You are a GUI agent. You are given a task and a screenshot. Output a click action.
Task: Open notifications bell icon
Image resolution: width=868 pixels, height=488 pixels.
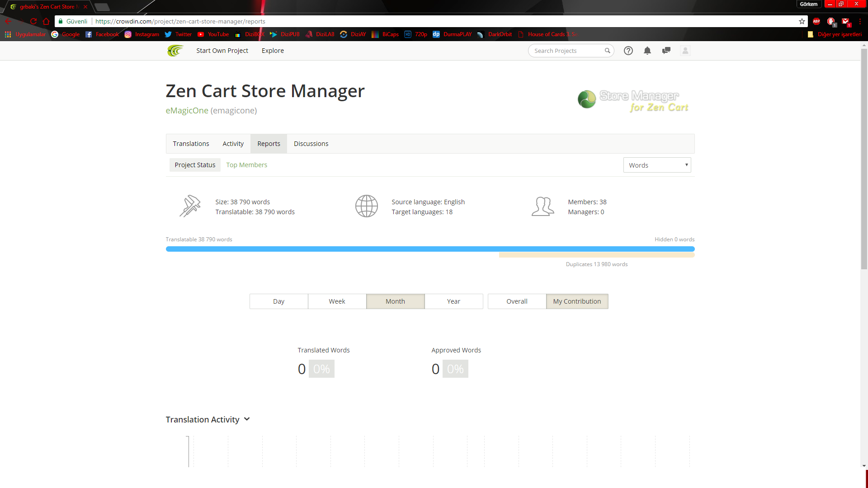pos(647,51)
